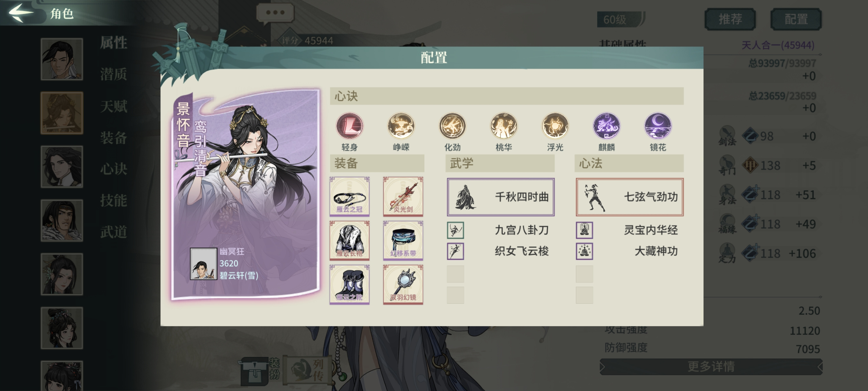This screenshot has height=391, width=868.
Task: Select the flute-playing character portrait in sidebar
Action: (x=62, y=113)
